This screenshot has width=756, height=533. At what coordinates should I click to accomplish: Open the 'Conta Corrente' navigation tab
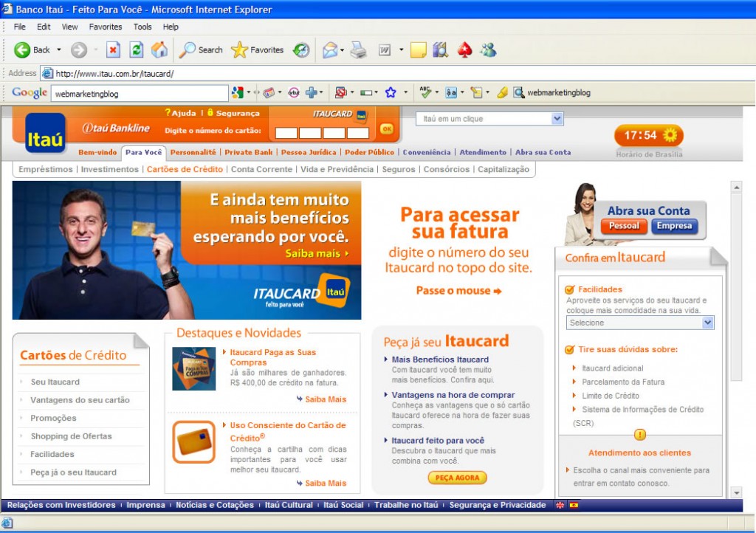coord(261,169)
